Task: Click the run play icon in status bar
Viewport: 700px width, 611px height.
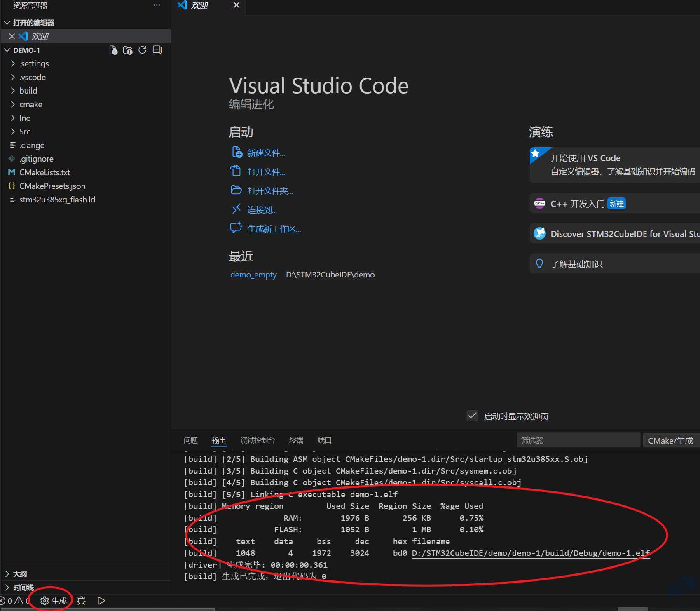Action: click(x=101, y=601)
